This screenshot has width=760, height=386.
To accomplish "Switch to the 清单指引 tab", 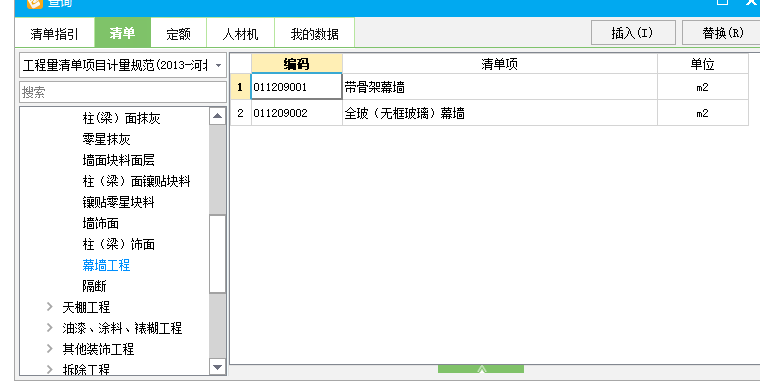I will point(54,33).
